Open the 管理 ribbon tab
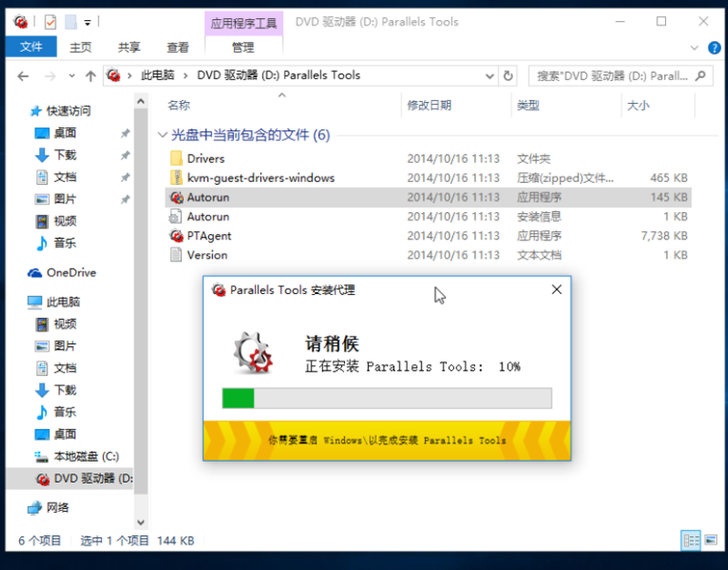 point(243,47)
